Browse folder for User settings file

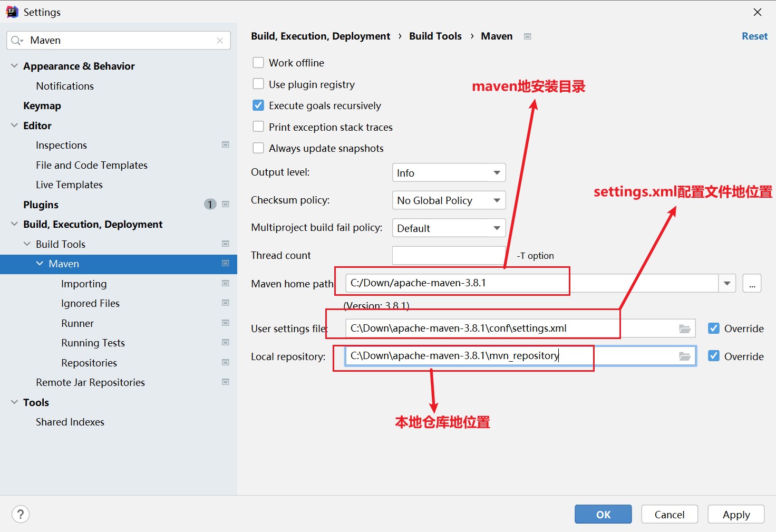pos(685,328)
